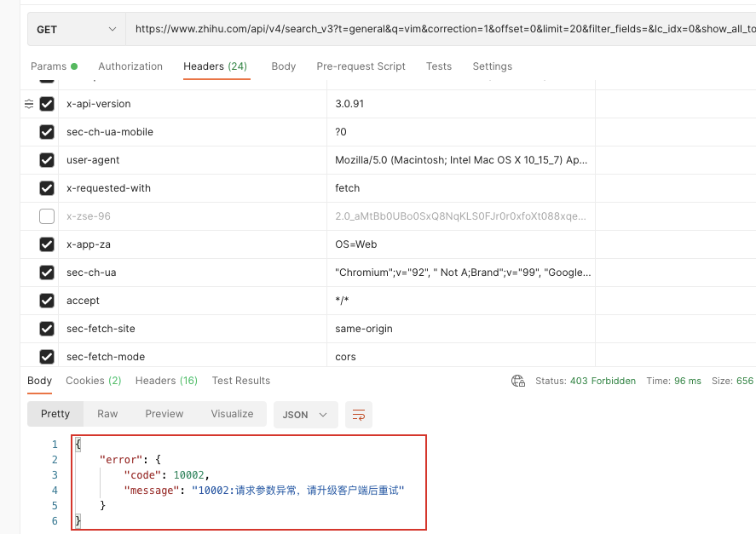Viewport: 756px width, 534px height.
Task: Enable the x-zse-96 header checkbox
Action: pyautogui.click(x=47, y=216)
